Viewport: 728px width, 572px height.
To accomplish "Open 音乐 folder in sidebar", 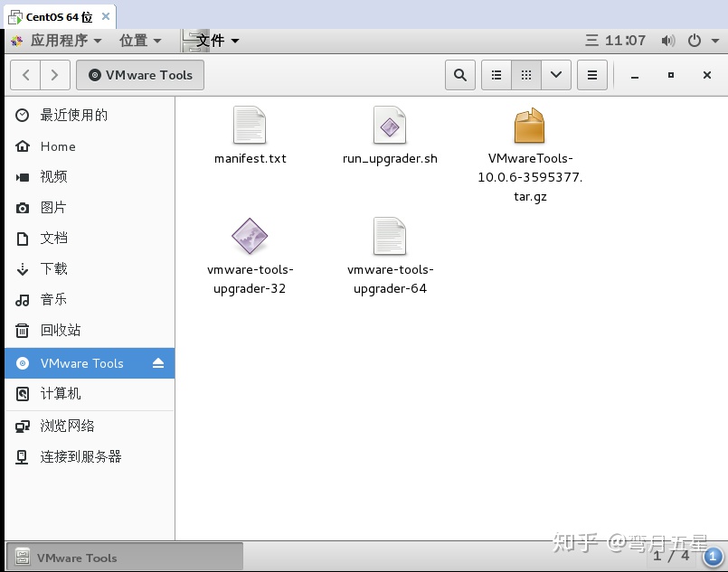I will point(90,299).
